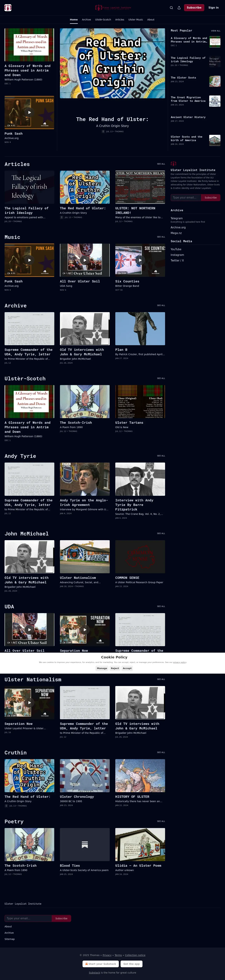
Task: Click the footer Subscribe button
Action: click(61, 918)
